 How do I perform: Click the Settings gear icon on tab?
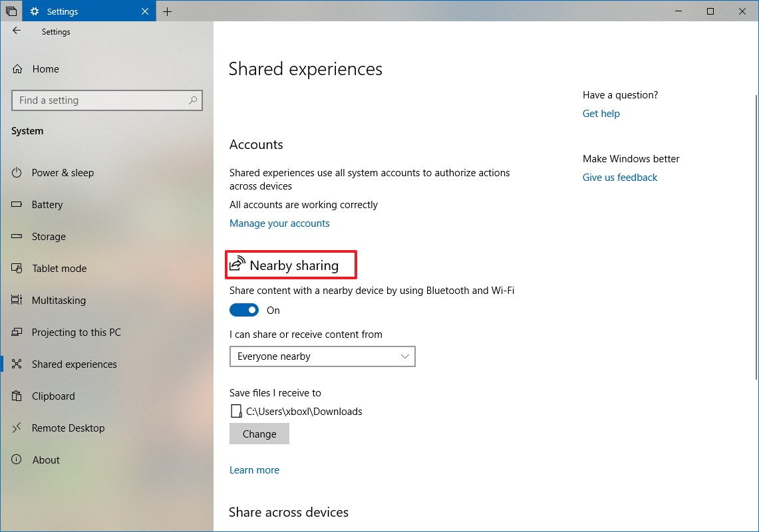[x=35, y=11]
